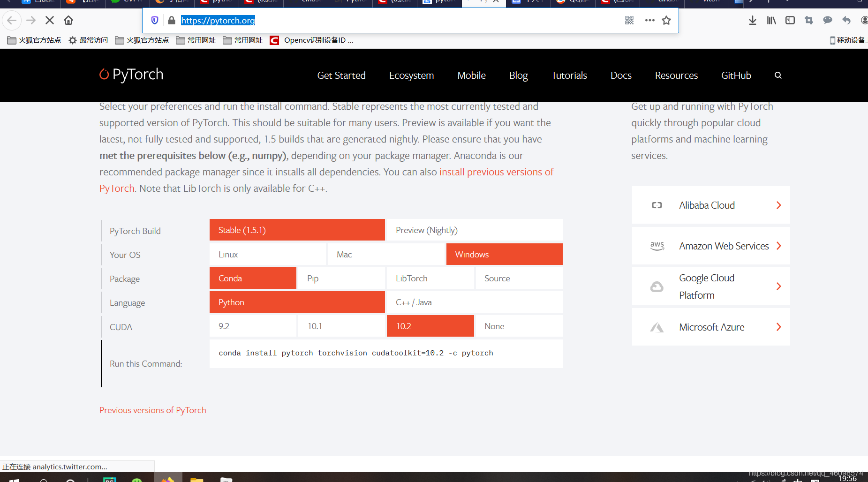Image resolution: width=868 pixels, height=482 pixels.
Task: Choose Windows as your OS
Action: pyautogui.click(x=505, y=255)
